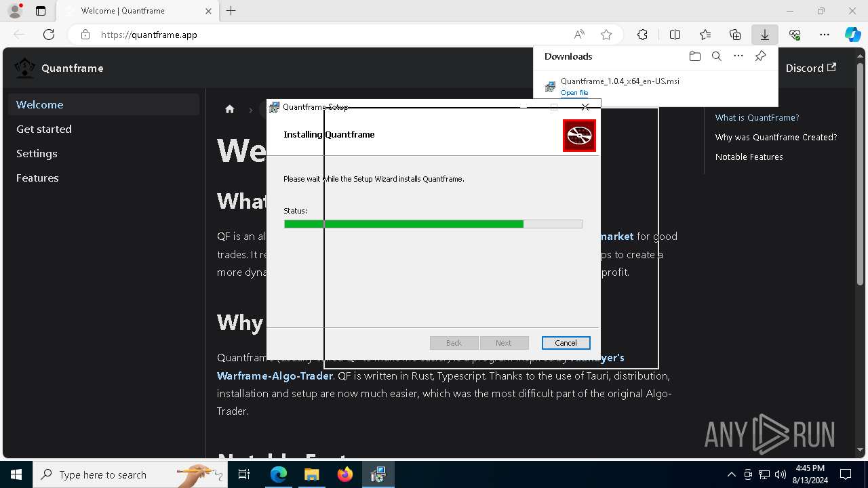Viewport: 868px width, 488px height.
Task: Open the volume tray icon
Action: tap(780, 475)
